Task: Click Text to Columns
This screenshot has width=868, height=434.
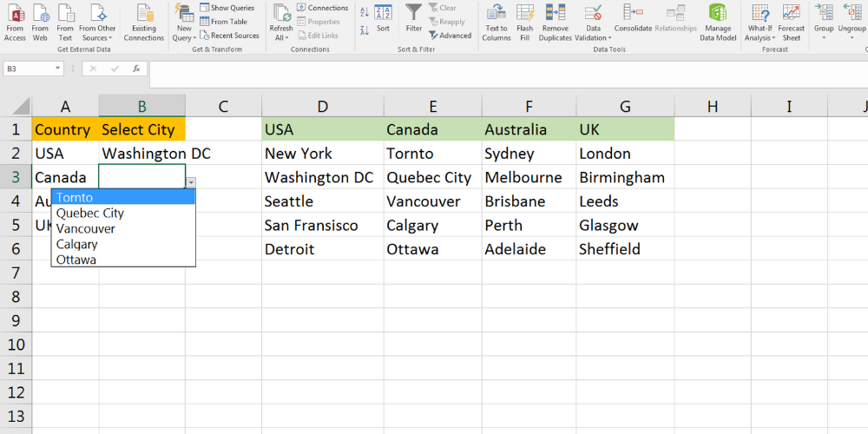Action: pyautogui.click(x=496, y=23)
